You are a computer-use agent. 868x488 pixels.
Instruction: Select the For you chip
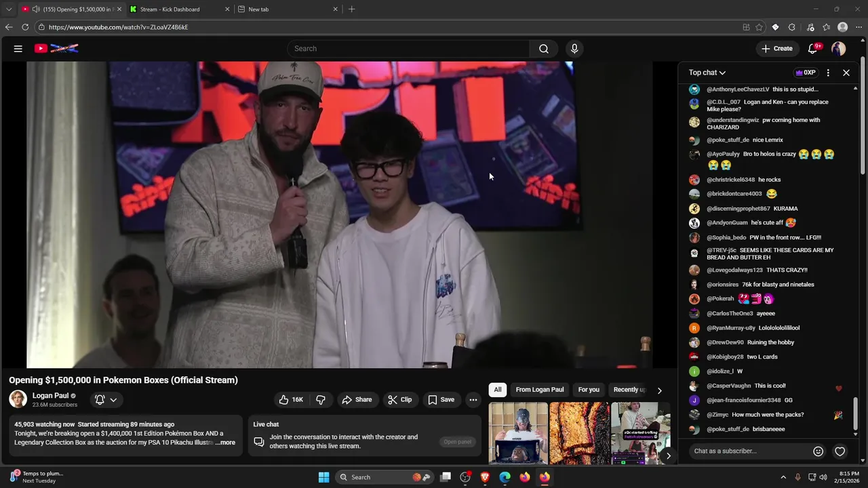click(x=589, y=390)
